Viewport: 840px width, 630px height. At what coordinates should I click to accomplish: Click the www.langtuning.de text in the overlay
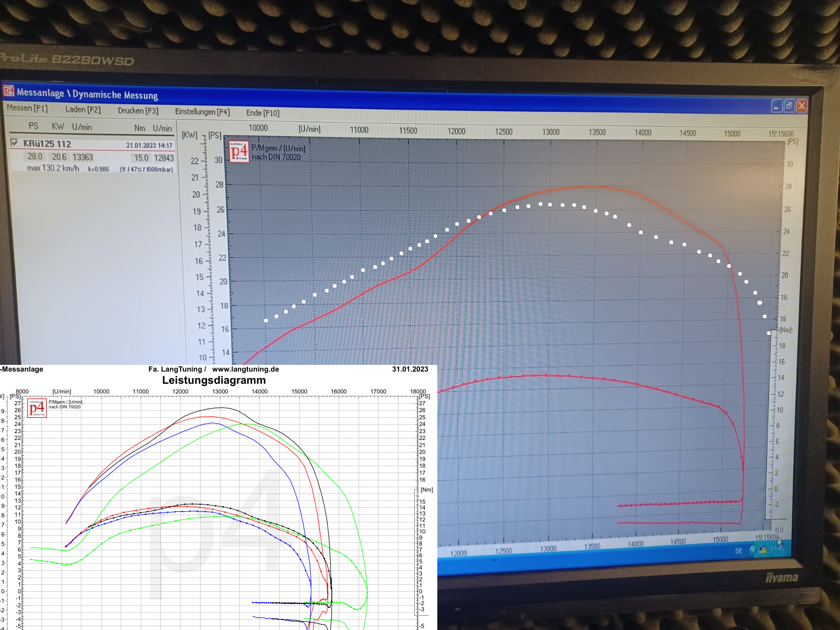[x=245, y=369]
